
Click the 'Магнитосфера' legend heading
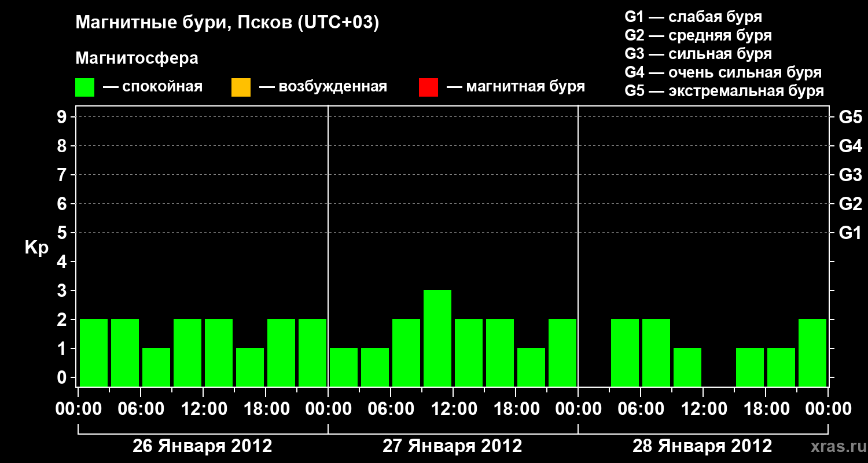137,58
